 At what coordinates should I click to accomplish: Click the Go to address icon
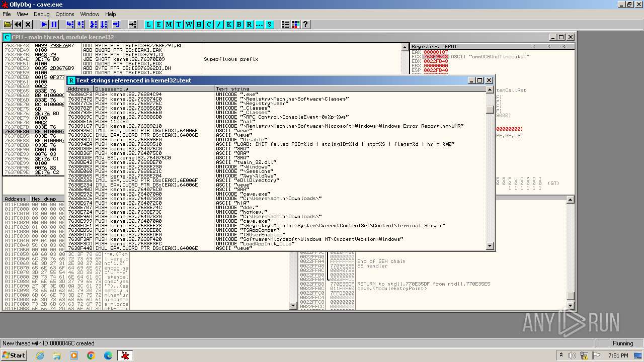coord(133,24)
